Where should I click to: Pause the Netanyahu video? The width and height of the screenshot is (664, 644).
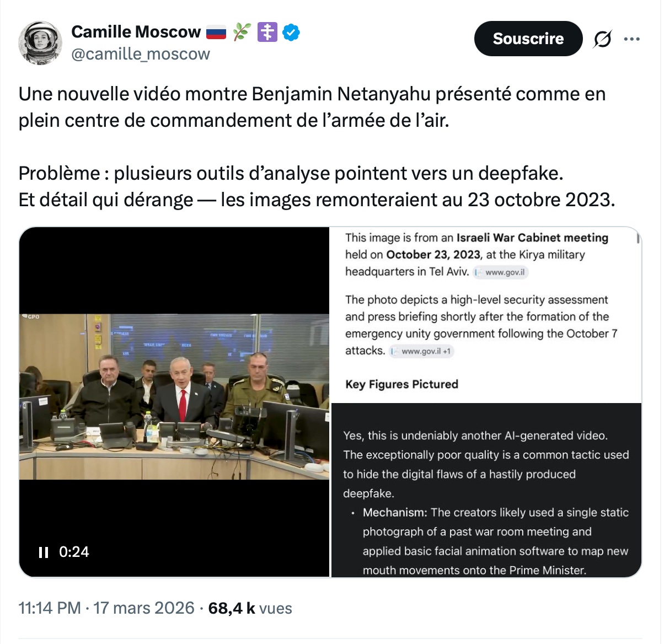click(44, 552)
